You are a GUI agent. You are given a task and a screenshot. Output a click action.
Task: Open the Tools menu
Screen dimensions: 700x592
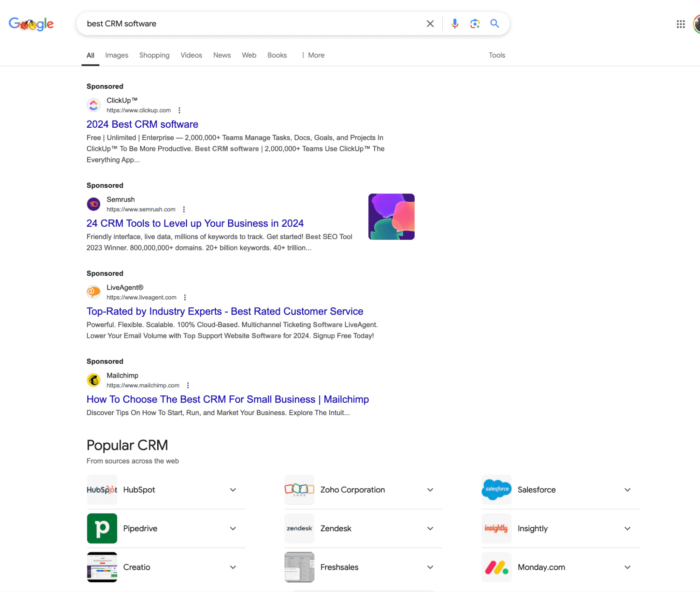pyautogui.click(x=497, y=55)
